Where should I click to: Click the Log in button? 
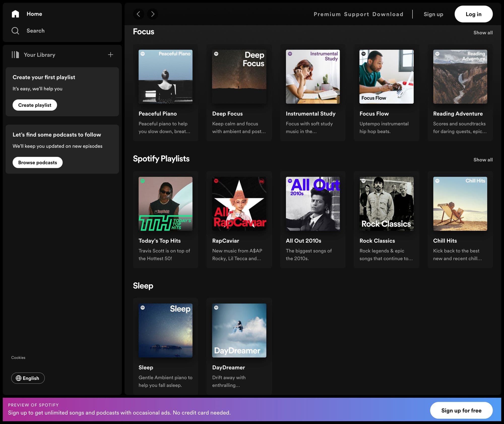point(474,14)
